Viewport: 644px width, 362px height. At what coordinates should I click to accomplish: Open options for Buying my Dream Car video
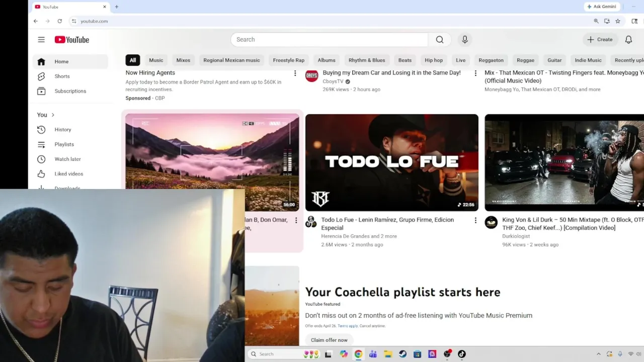[x=475, y=73]
